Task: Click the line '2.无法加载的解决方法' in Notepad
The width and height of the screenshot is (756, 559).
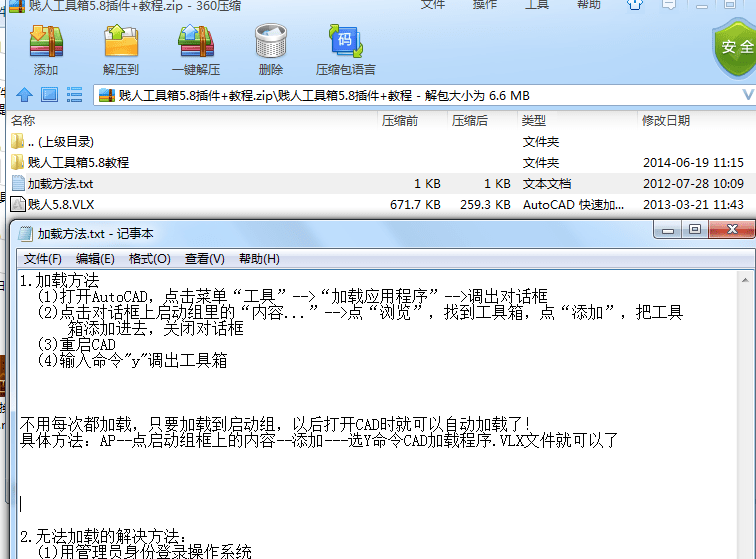Action: tap(103, 536)
